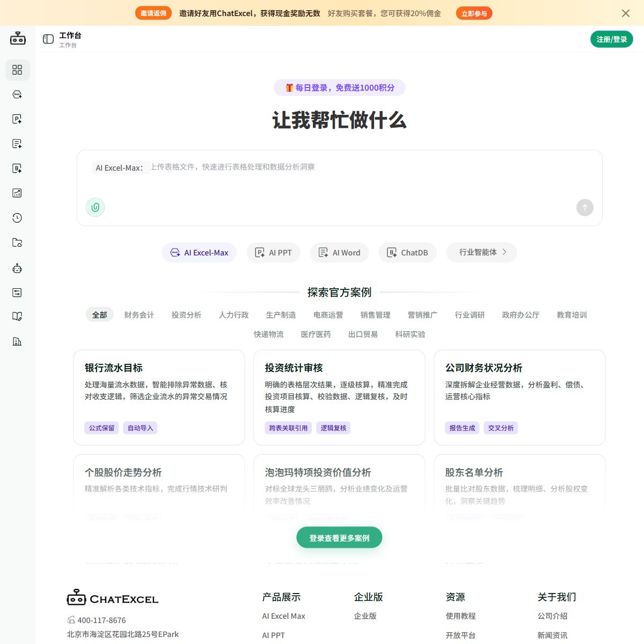Viewport: 644px width, 644px height.
Task: Select the 人力行政 category tab
Action: point(233,315)
